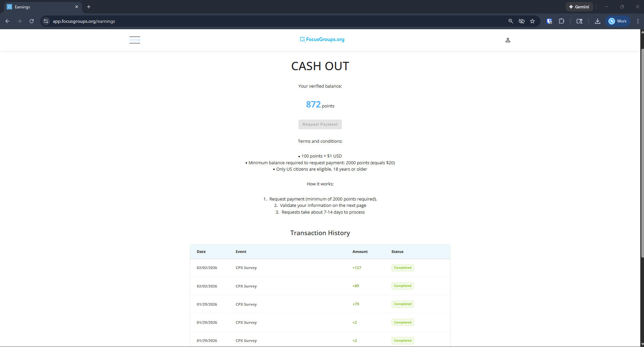Reload the Earnings page
Viewport: 644px width, 347px height.
pyautogui.click(x=32, y=21)
